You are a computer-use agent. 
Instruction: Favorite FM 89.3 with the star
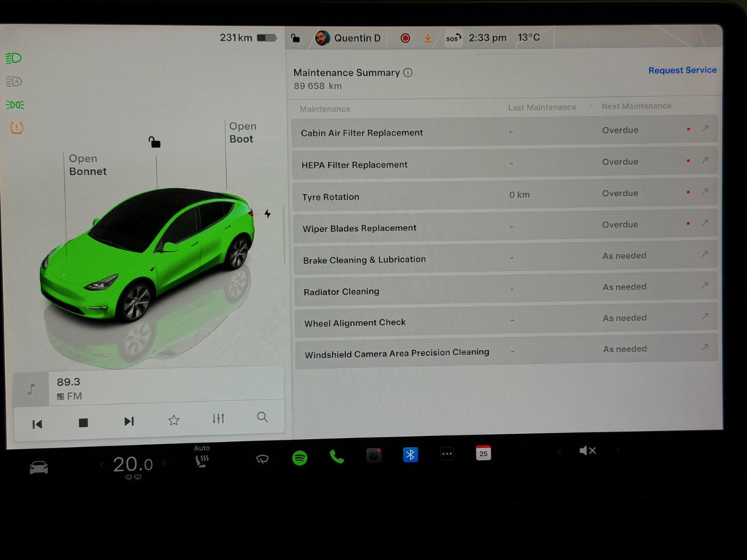pyautogui.click(x=174, y=419)
